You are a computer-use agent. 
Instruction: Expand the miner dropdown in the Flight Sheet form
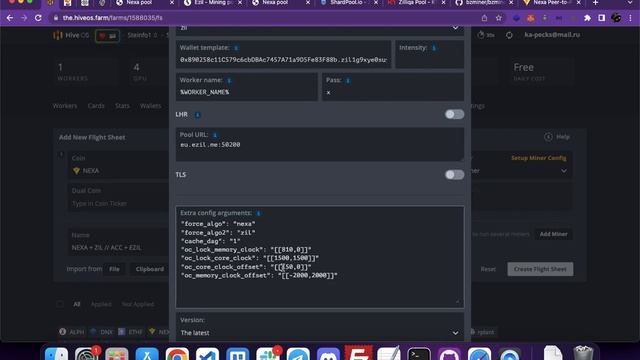click(564, 171)
